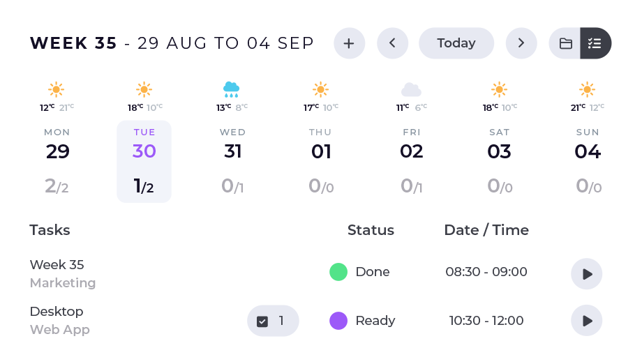This screenshot has width=642, height=364.
Task: Click the plus add button
Action: click(x=350, y=43)
